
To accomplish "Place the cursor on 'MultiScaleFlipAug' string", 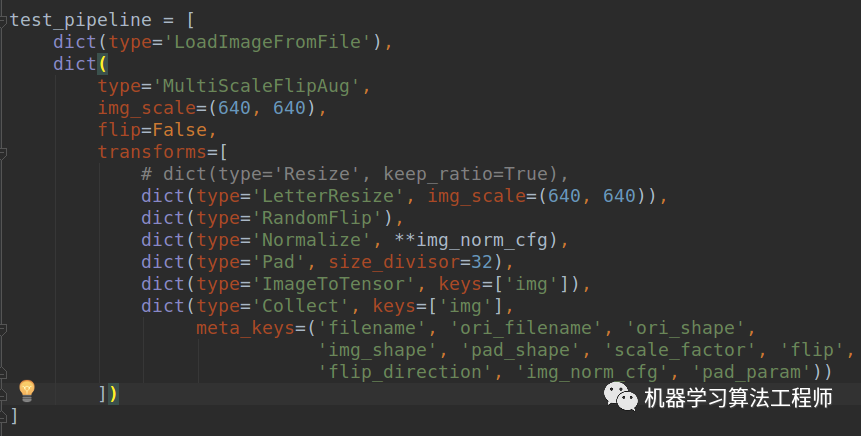I will pyautogui.click(x=256, y=86).
